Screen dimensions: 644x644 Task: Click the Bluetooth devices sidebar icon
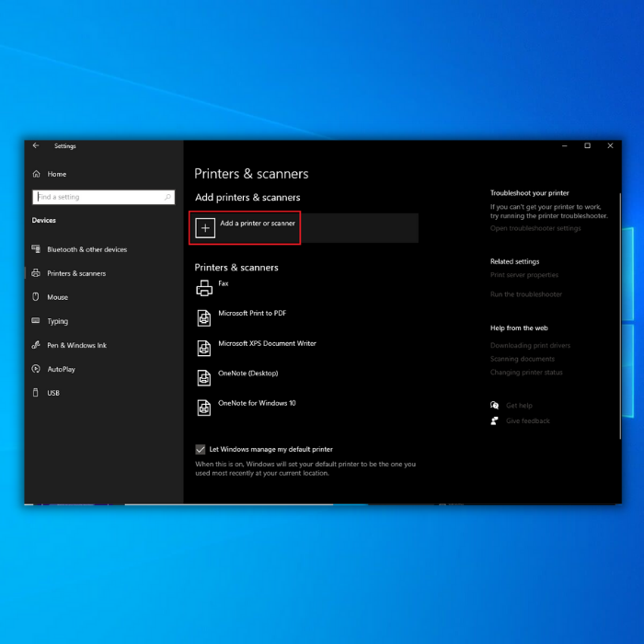click(36, 249)
